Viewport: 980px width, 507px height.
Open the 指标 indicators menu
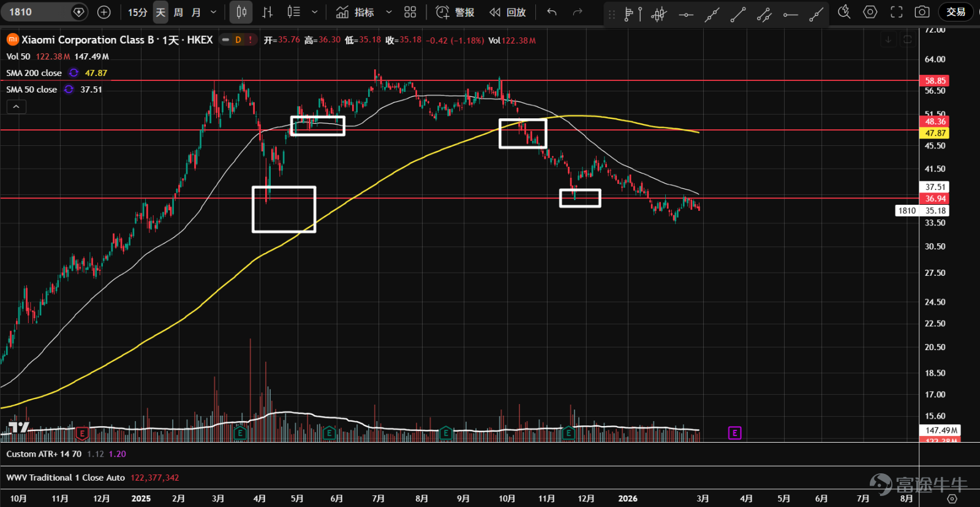click(356, 12)
